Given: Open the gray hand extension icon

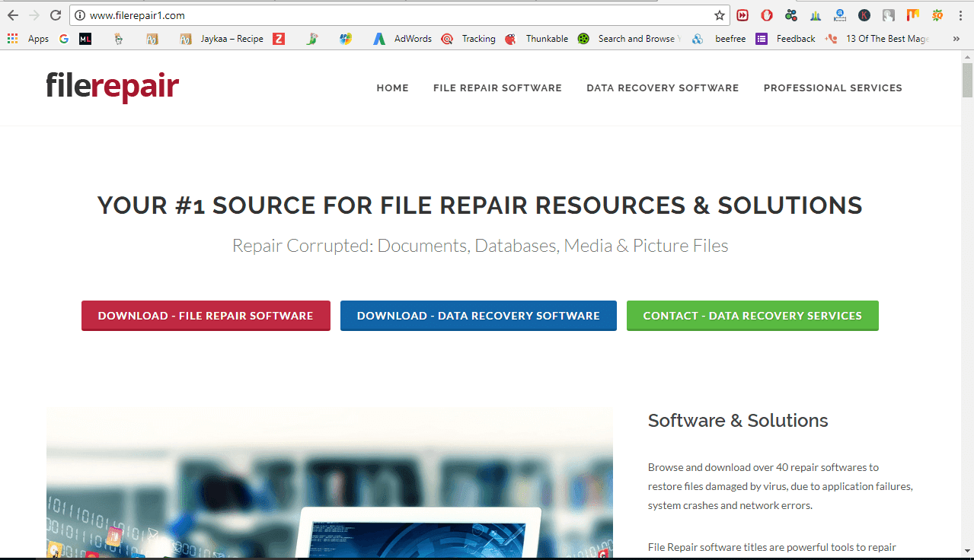Looking at the screenshot, I should click(889, 15).
